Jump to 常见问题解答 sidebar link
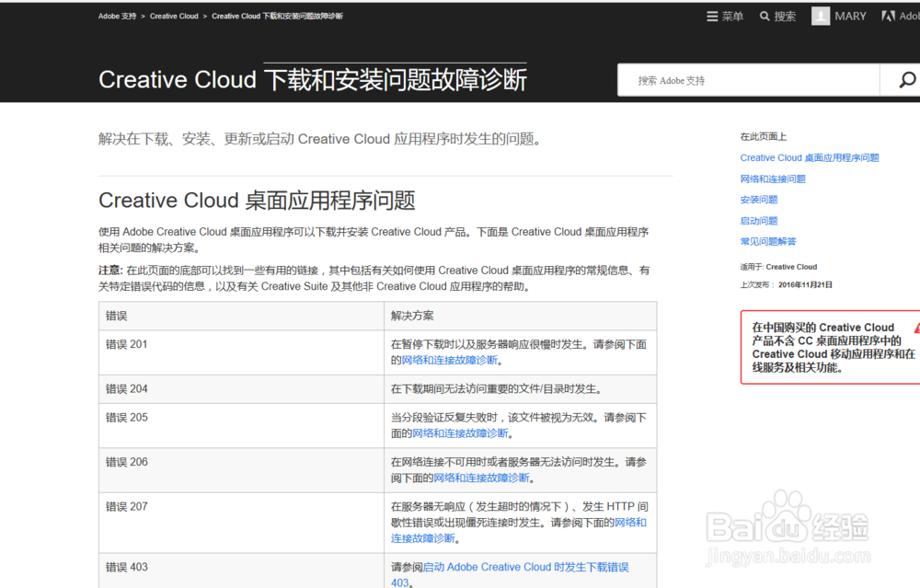 coord(768,241)
